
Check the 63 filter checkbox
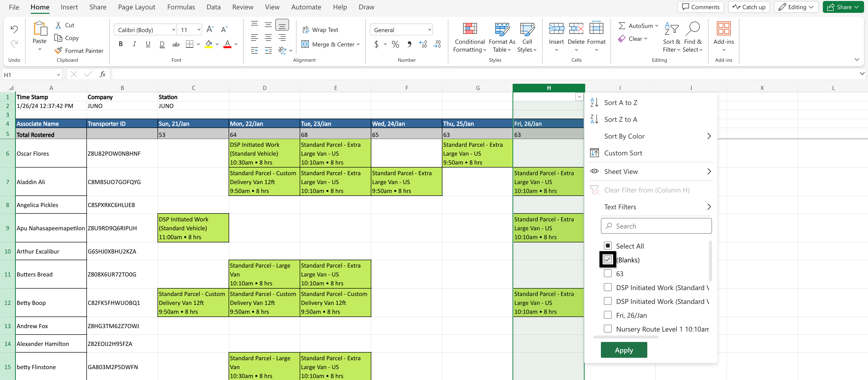point(608,274)
